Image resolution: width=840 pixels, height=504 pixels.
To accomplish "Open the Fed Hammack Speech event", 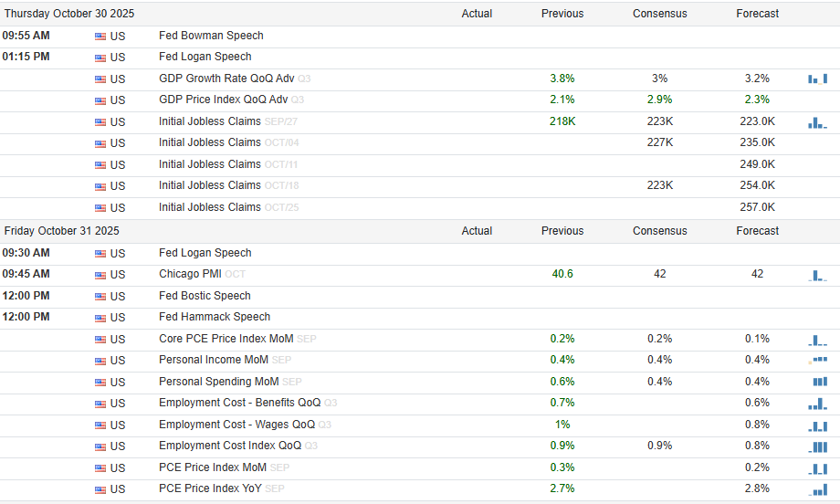I will pos(215,317).
